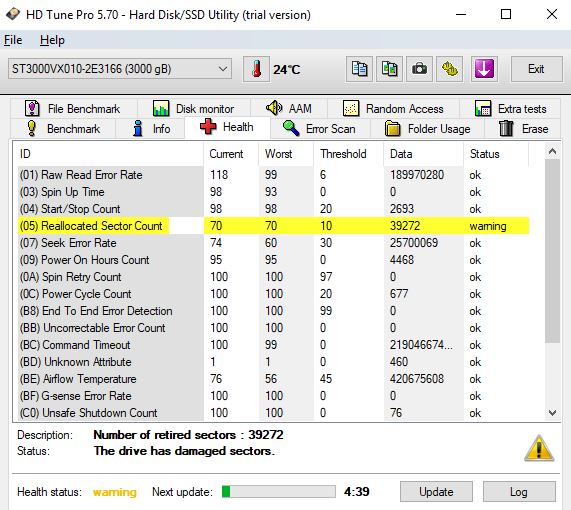The height and width of the screenshot is (510, 571).
Task: Click the Status column header
Action: pyautogui.click(x=496, y=154)
